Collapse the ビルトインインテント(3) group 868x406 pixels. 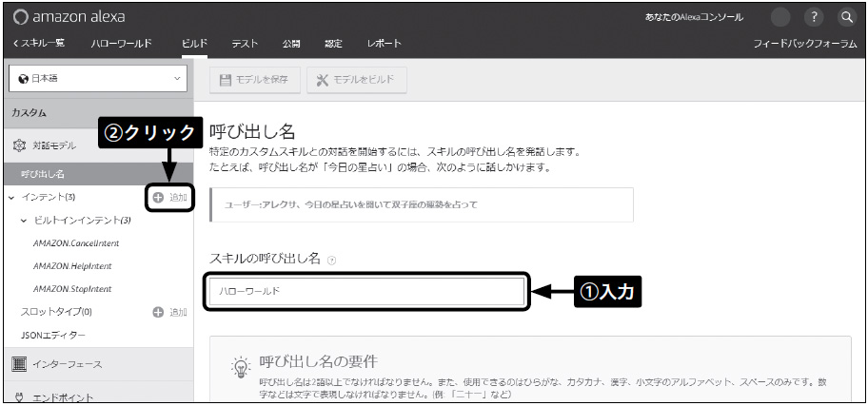click(23, 221)
